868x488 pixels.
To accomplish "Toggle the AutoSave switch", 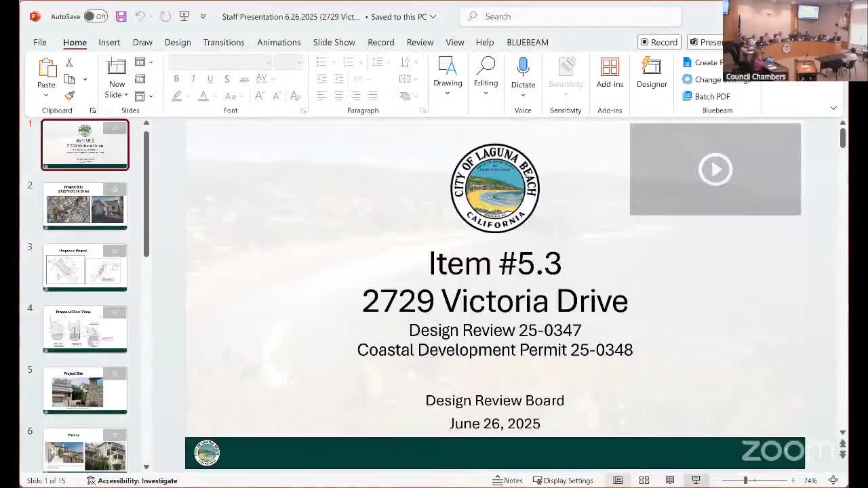I will 96,16.
